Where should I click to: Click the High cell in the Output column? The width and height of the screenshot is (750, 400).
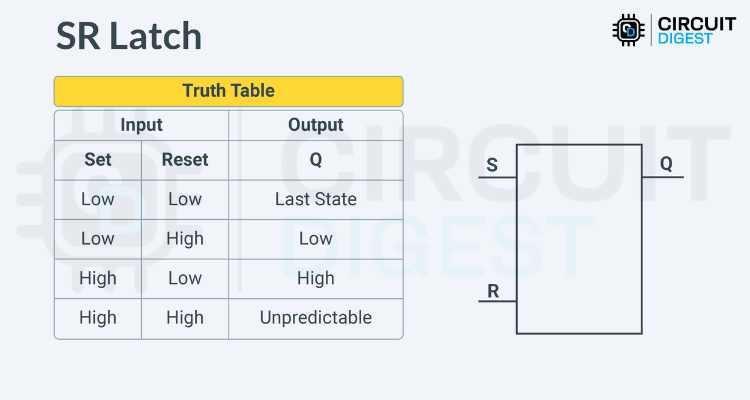pos(315,278)
